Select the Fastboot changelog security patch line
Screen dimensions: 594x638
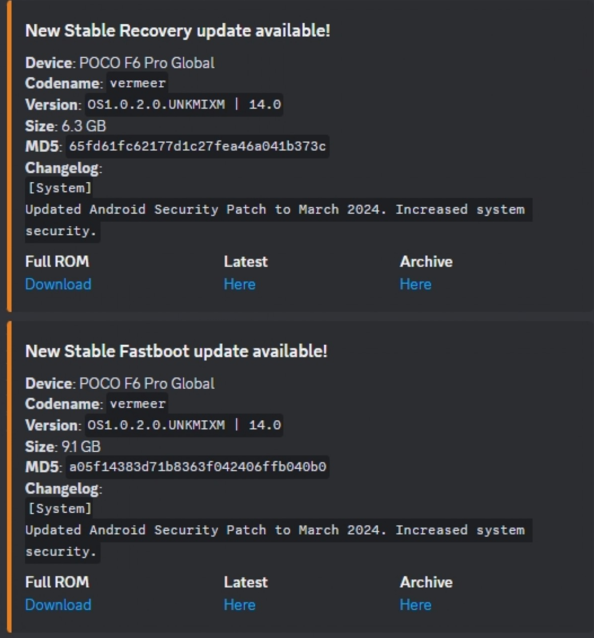click(x=279, y=541)
